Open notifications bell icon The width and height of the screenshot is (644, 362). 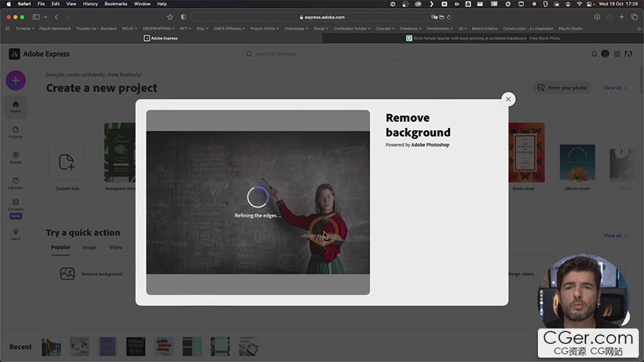tap(594, 54)
